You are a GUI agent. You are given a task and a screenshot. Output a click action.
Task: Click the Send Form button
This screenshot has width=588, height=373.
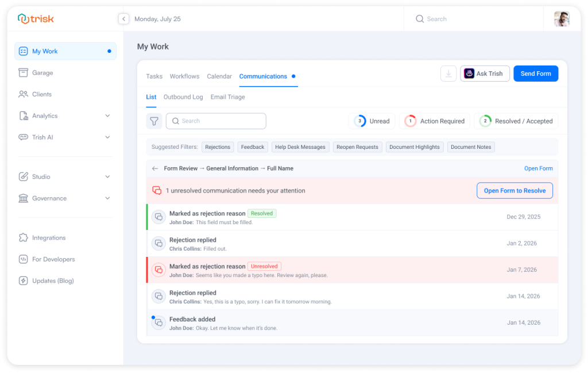click(x=535, y=74)
